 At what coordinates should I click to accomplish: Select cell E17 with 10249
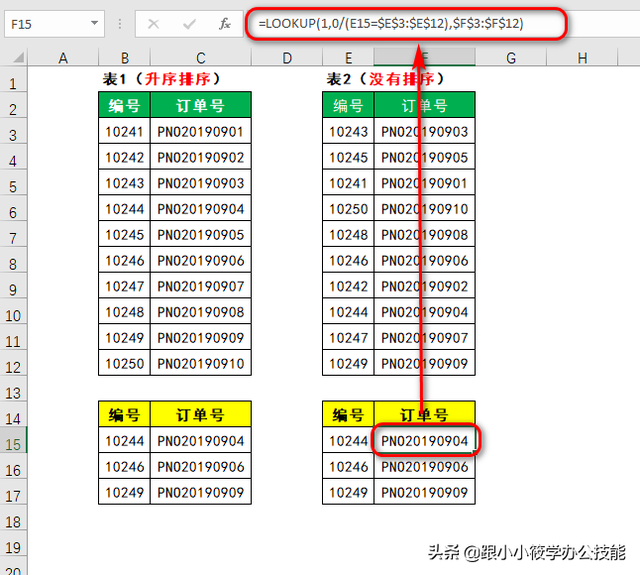click(348, 492)
